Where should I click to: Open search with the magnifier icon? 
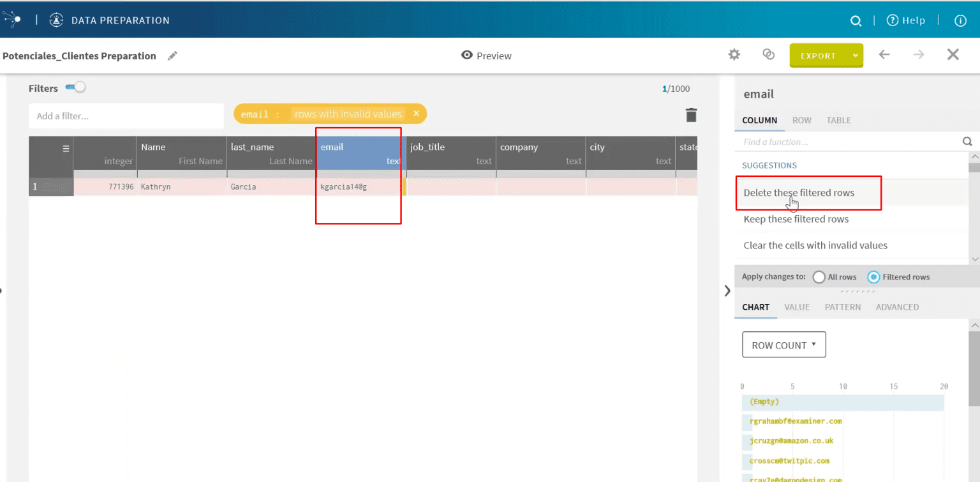click(856, 20)
